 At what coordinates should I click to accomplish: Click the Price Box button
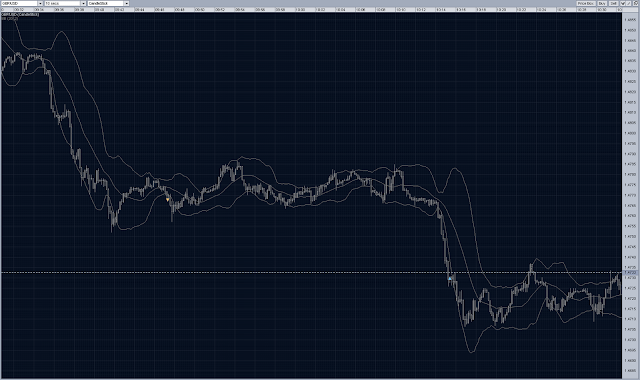pos(586,3)
